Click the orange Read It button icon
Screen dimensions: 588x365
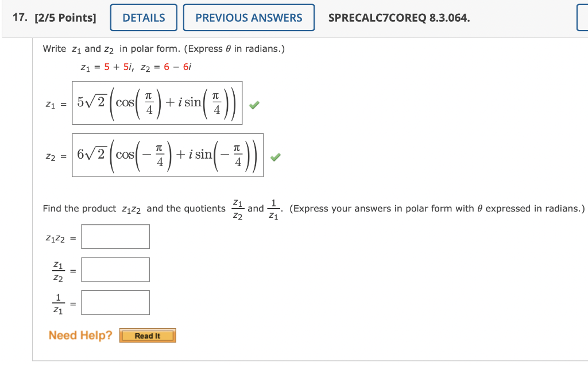(x=148, y=335)
